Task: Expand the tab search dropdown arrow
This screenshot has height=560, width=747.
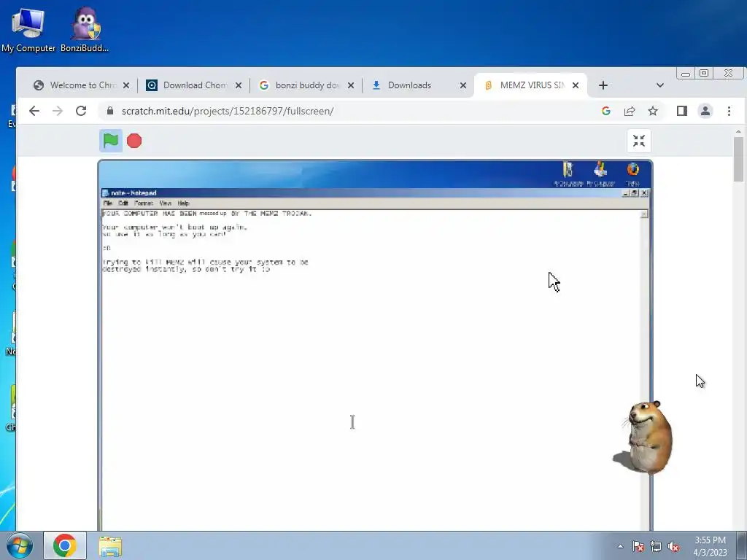Action: 659,85
